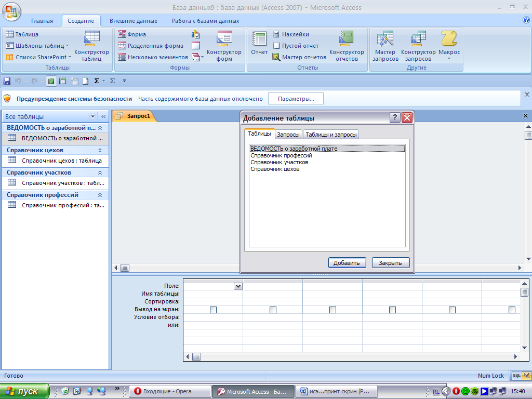Open the Поле field dropdown arrow

238,286
